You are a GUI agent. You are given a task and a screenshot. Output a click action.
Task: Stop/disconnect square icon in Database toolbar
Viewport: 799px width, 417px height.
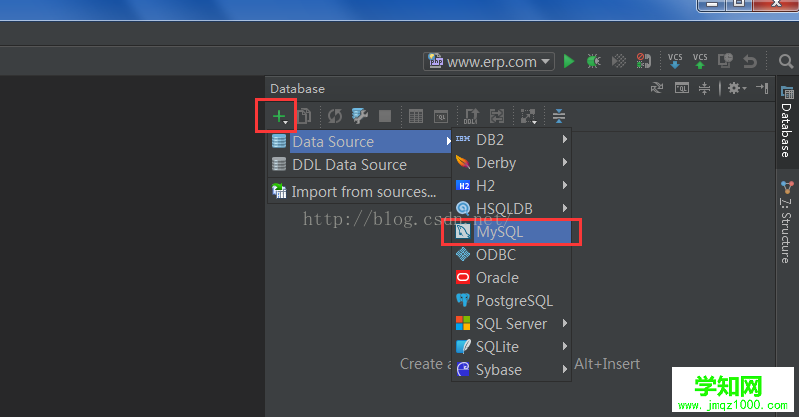click(x=385, y=116)
